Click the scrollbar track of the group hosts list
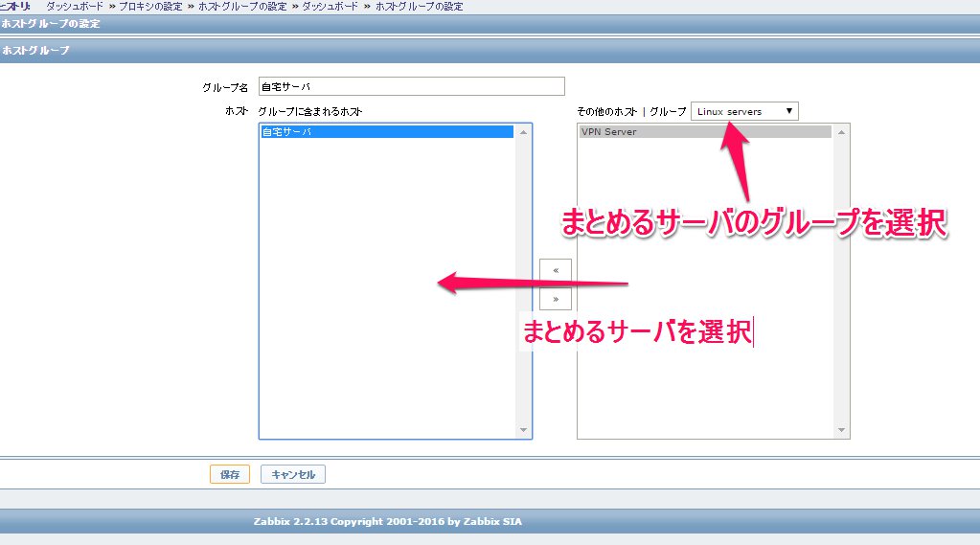 coord(523,287)
